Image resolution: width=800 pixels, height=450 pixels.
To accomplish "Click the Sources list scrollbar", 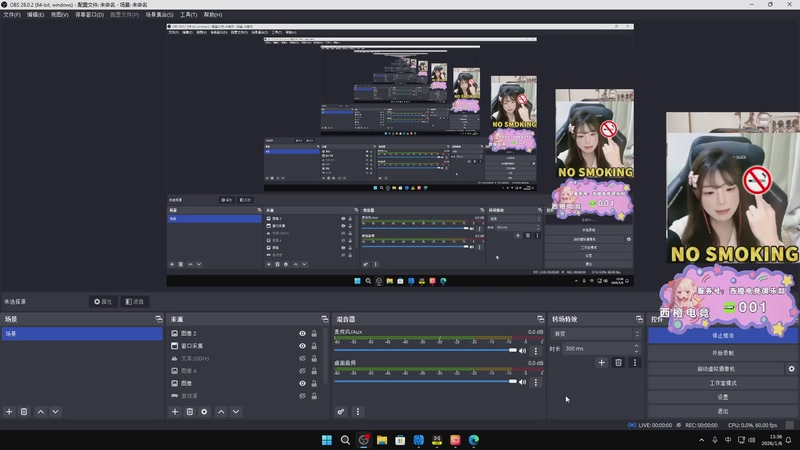I will (326, 357).
